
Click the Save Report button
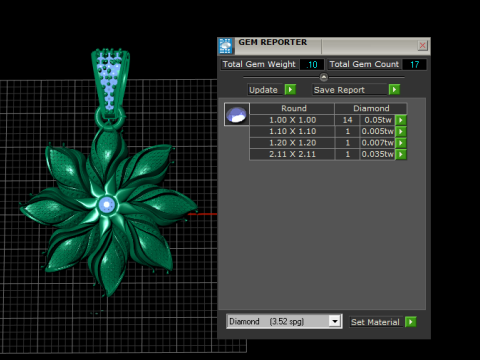(x=350, y=90)
